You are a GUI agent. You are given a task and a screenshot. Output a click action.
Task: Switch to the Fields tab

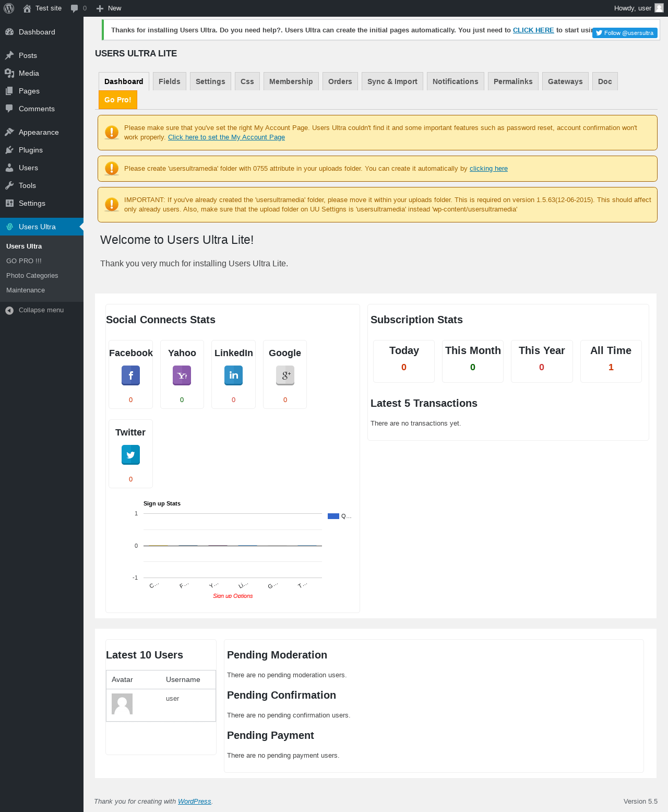[170, 81]
